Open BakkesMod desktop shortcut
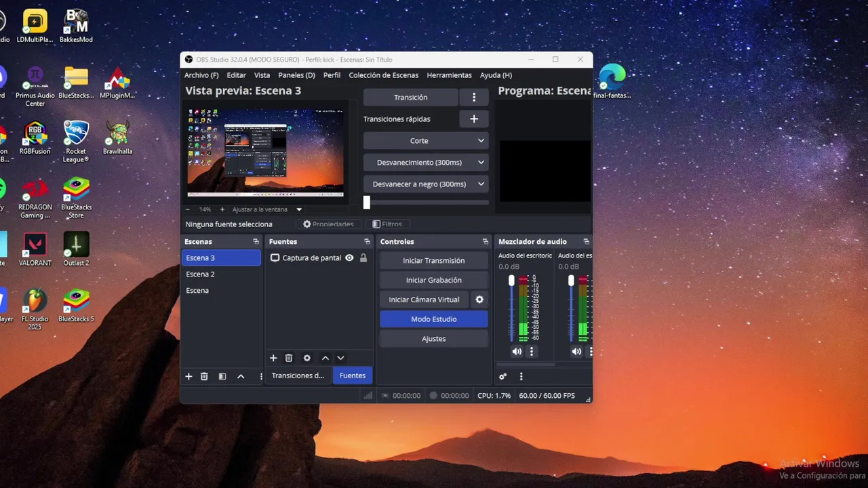Screen dimensions: 868x488 coord(76,26)
